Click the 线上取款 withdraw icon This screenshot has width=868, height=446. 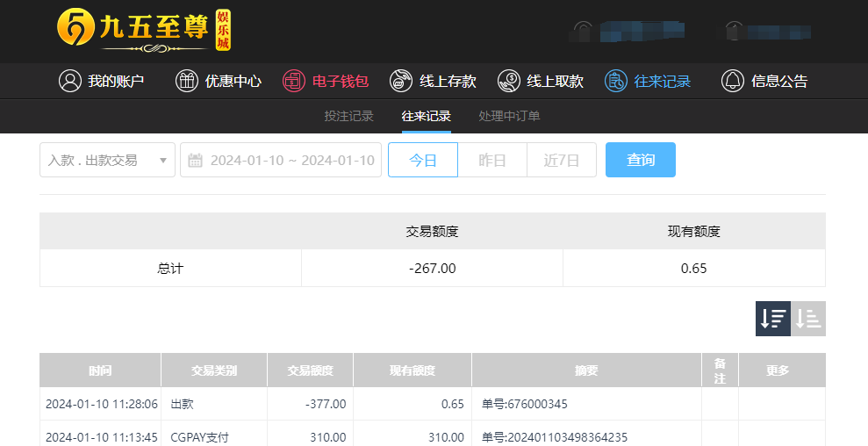509,81
